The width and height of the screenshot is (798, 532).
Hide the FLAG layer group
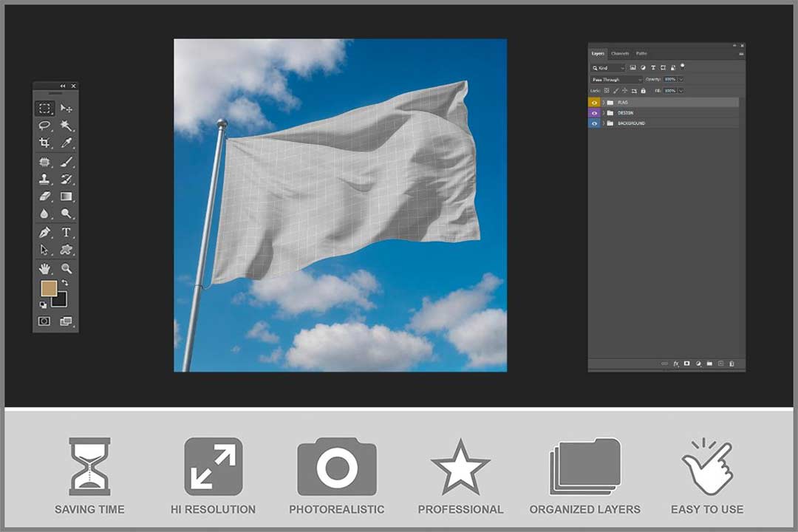pyautogui.click(x=594, y=103)
